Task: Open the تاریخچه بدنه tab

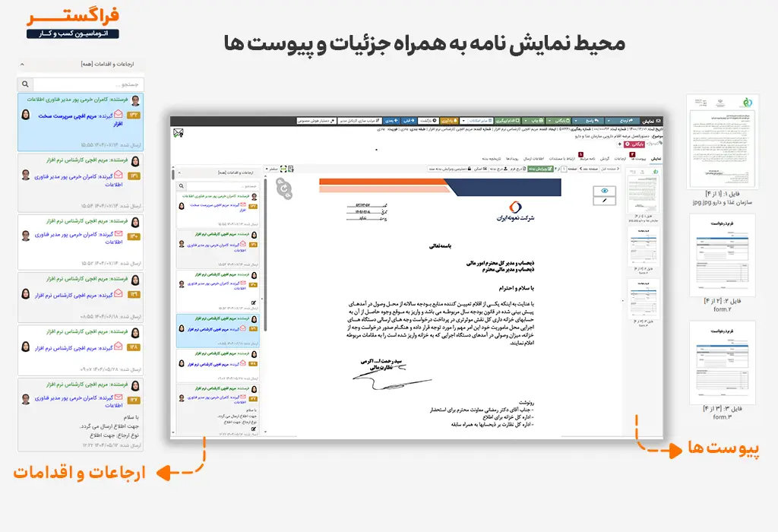Action: point(492,160)
